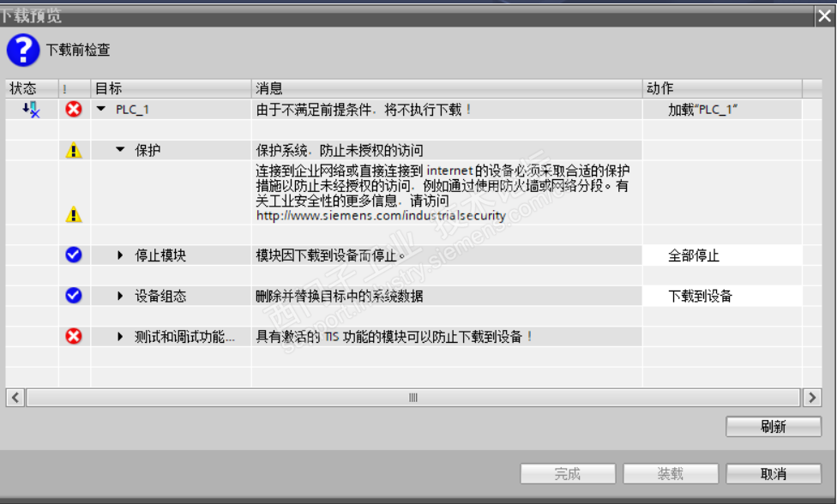837x504 pixels.
Task: Click the download status icon beside PLC_1
Action: click(x=32, y=110)
